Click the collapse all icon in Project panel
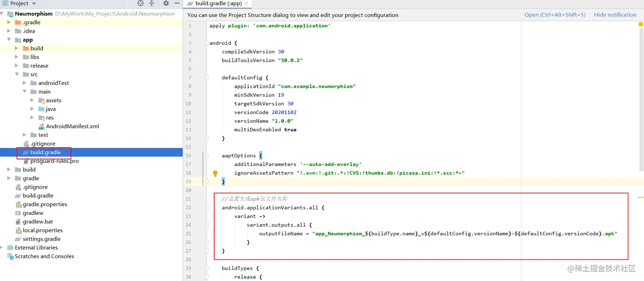Image resolution: width=644 pixels, height=281 pixels. [152, 3]
